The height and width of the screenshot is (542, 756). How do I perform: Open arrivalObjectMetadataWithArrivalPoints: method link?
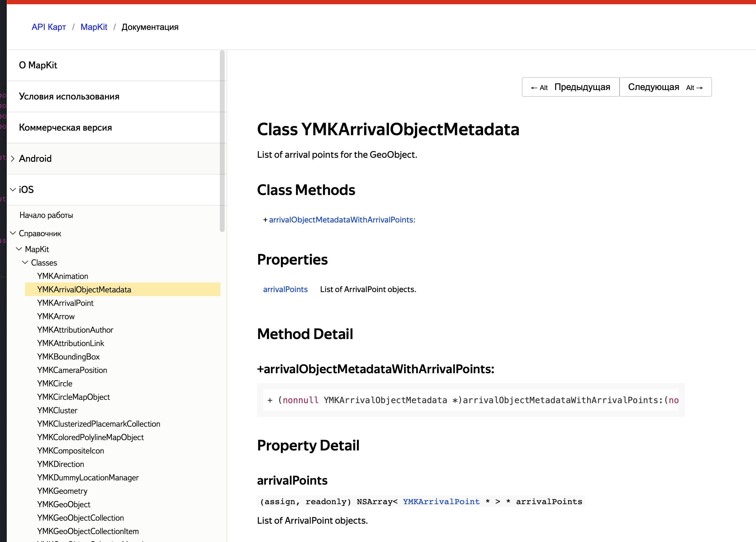[342, 220]
